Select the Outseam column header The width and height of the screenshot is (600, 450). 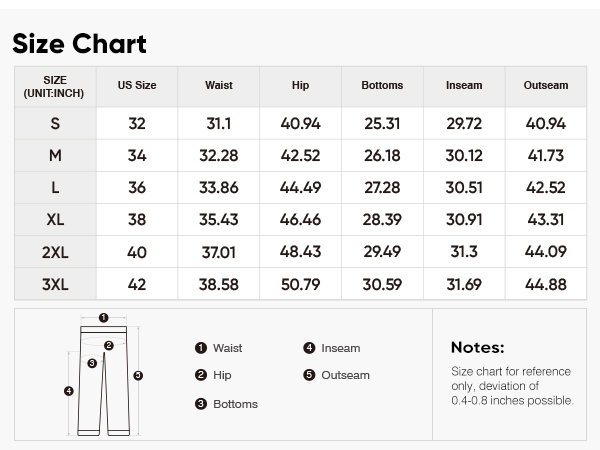(546, 85)
